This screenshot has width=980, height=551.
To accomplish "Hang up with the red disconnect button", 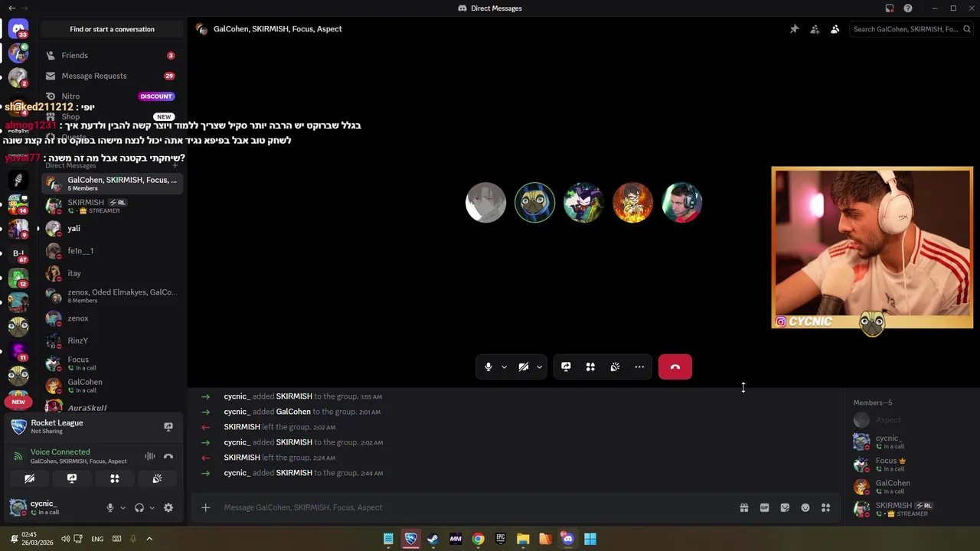I will (x=675, y=367).
